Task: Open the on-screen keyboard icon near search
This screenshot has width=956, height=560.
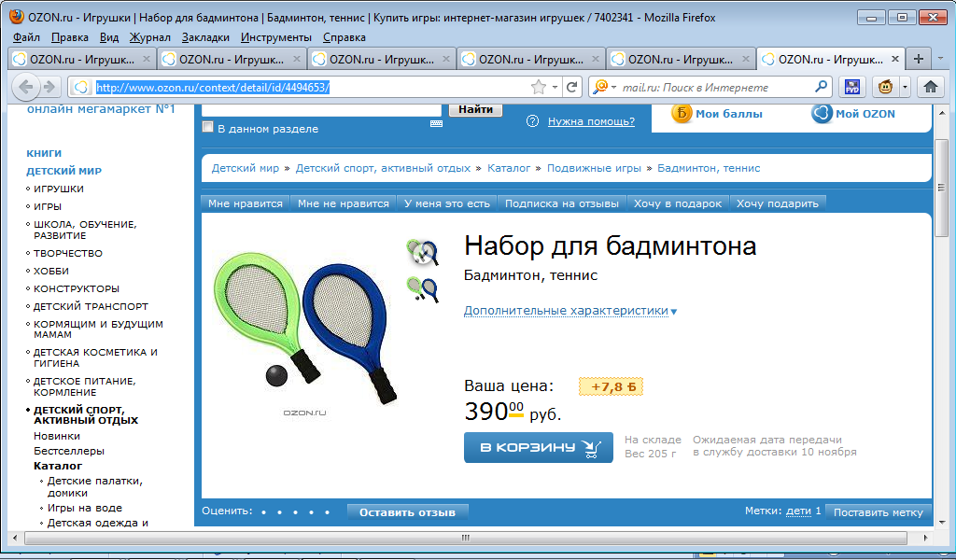Action: [x=436, y=124]
